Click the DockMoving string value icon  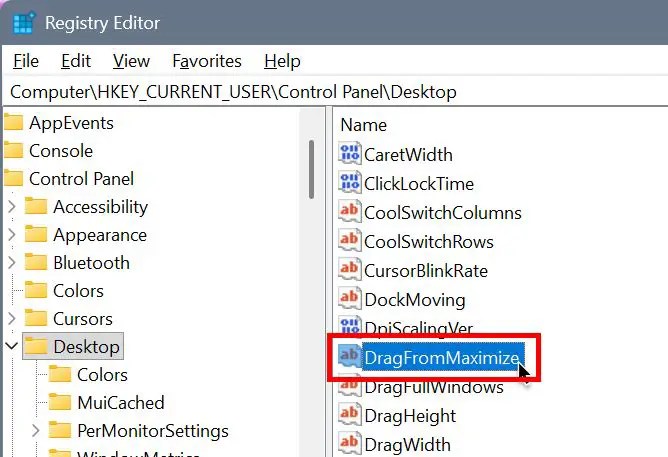350,299
